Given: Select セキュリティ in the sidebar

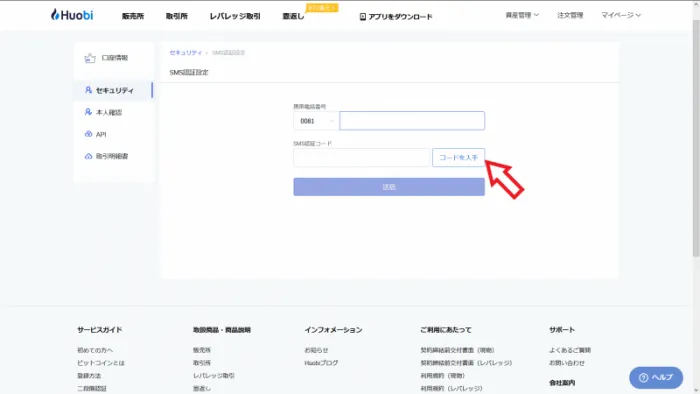Looking at the screenshot, I should [x=115, y=90].
